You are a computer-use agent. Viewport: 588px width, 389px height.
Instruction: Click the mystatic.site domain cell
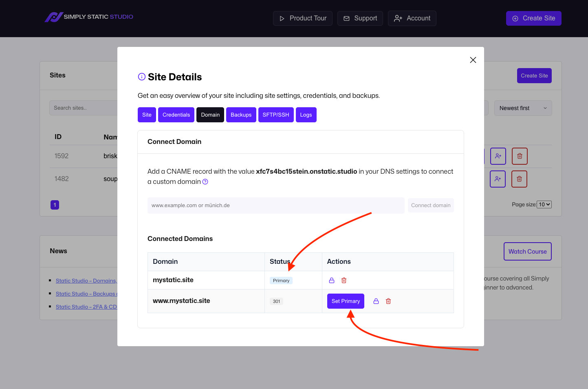pos(206,280)
